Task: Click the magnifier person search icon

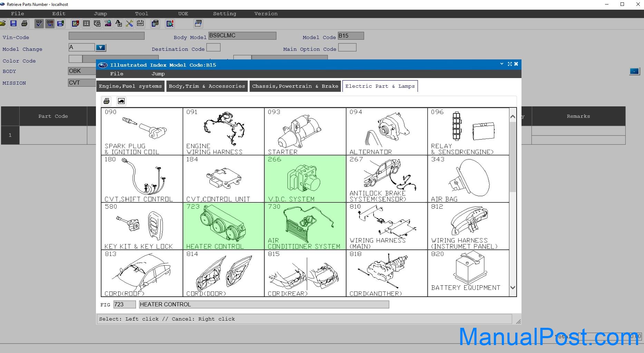Action: tap(108, 23)
